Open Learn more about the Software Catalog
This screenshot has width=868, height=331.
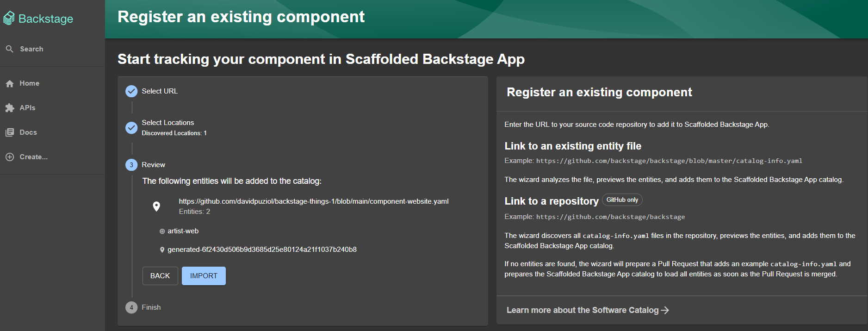pos(587,310)
